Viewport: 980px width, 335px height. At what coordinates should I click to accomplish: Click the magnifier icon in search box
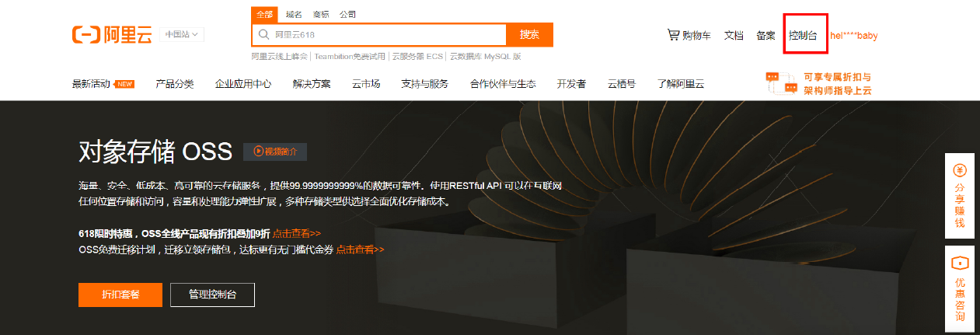point(264,35)
